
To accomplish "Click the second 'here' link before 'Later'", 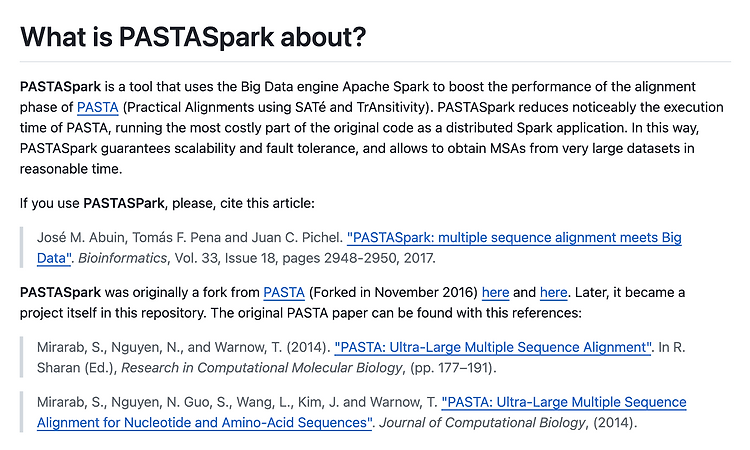I will (553, 292).
